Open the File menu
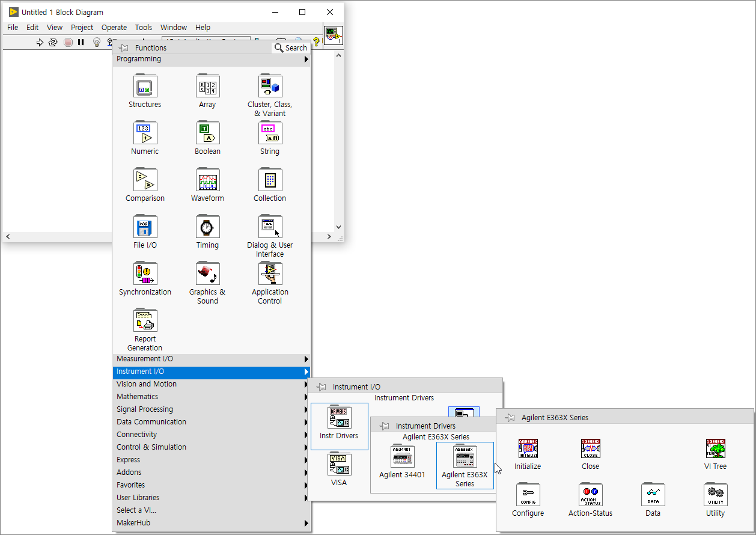This screenshot has width=756, height=535. tap(13, 27)
